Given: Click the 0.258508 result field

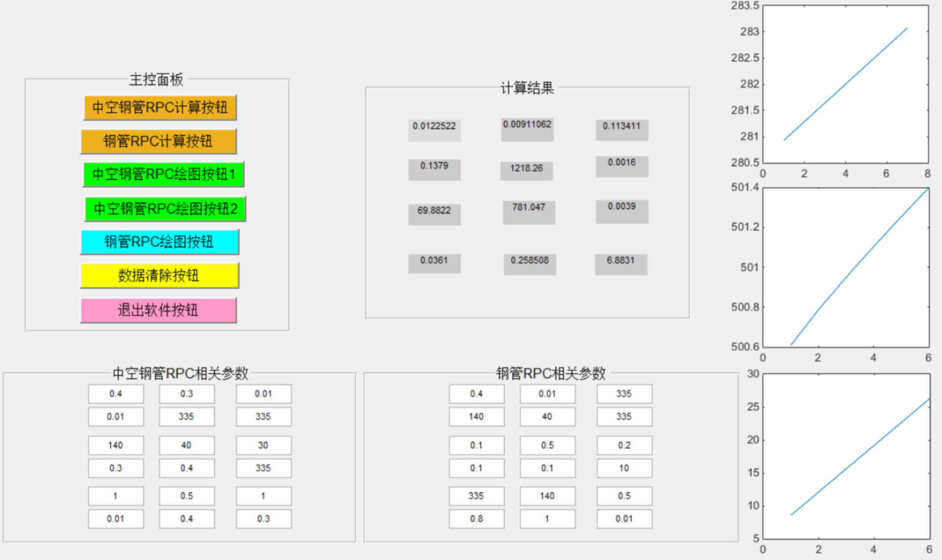Looking at the screenshot, I should pos(530,264).
